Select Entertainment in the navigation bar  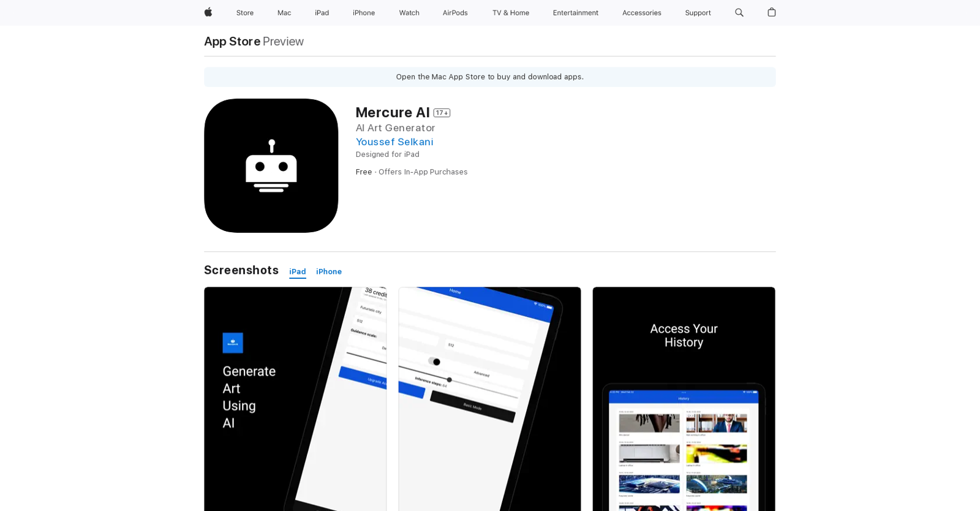click(x=576, y=13)
